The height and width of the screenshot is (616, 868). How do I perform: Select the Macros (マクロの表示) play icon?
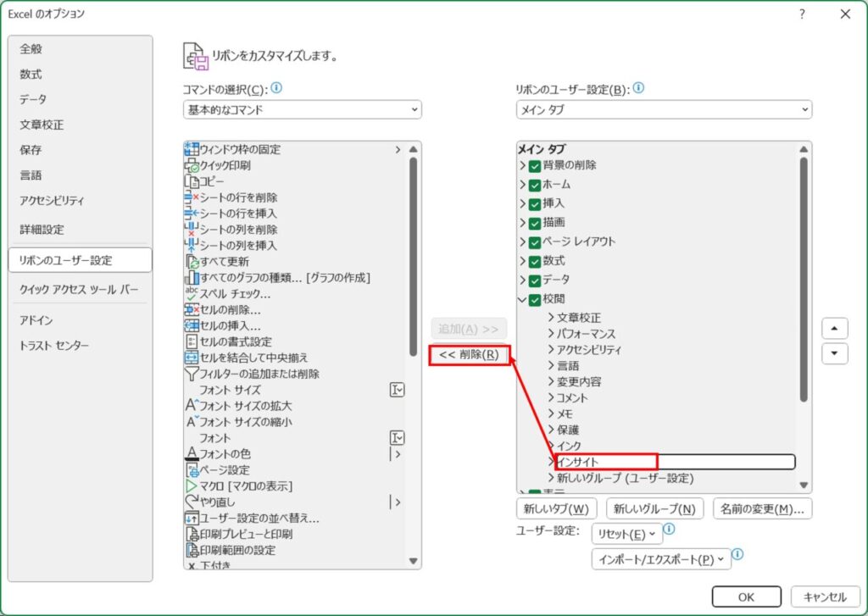pyautogui.click(x=192, y=486)
